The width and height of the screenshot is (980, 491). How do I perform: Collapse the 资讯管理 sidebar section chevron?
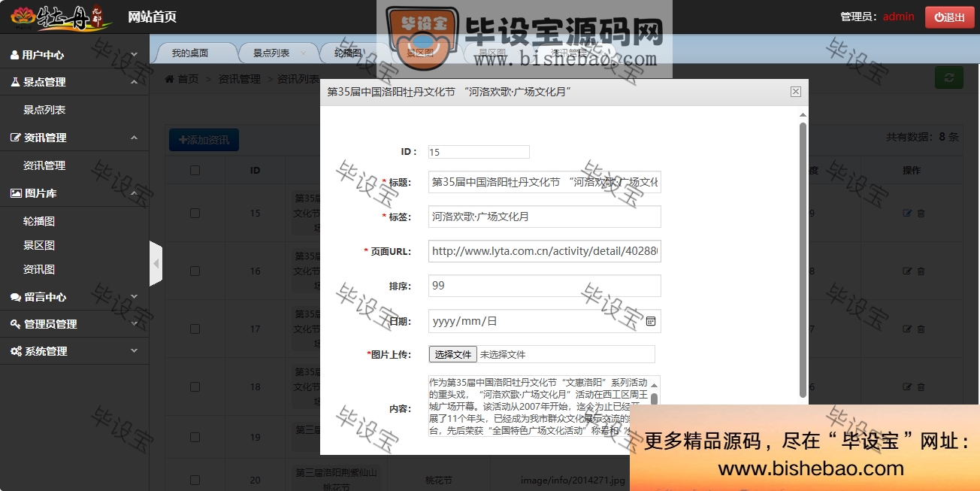(134, 138)
